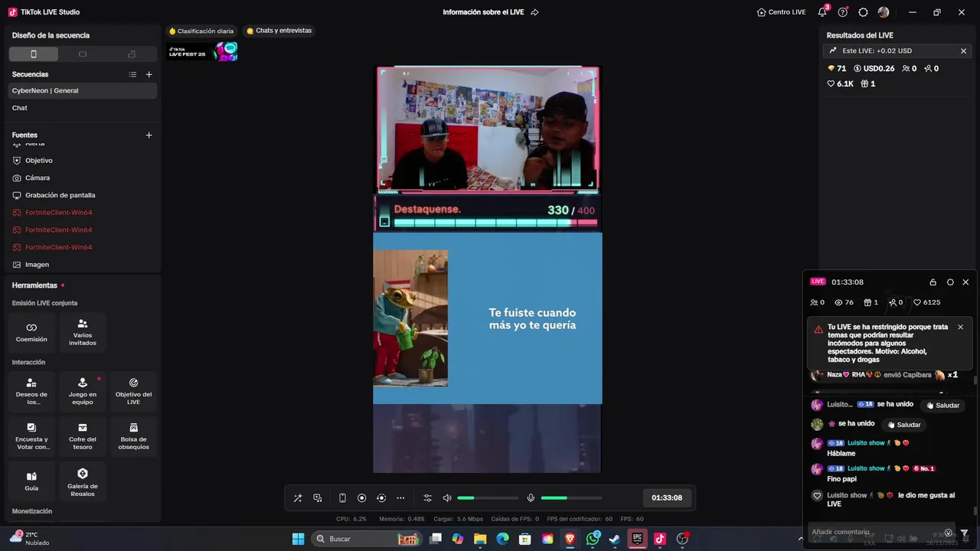Open the help question mark icon

pyautogui.click(x=843, y=12)
